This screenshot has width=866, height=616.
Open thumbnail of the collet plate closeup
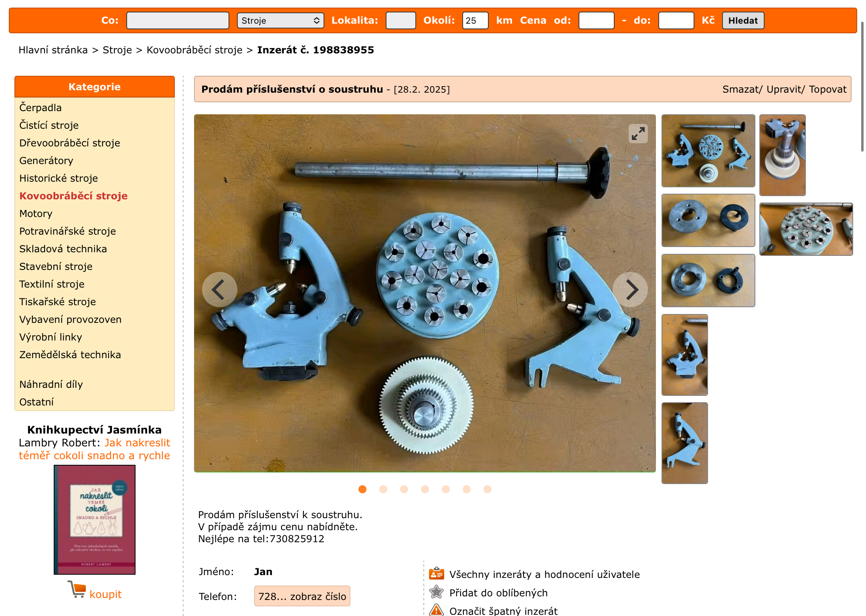point(806,229)
